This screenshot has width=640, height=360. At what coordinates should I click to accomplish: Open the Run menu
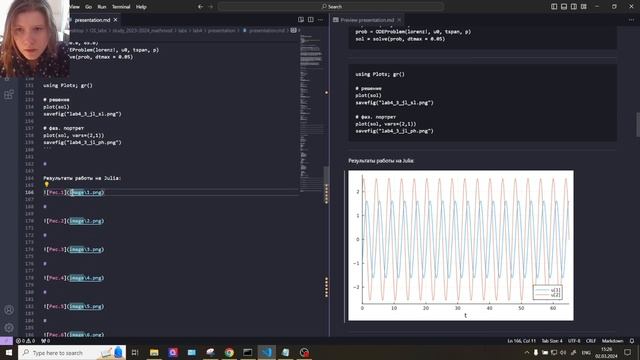coord(102,7)
